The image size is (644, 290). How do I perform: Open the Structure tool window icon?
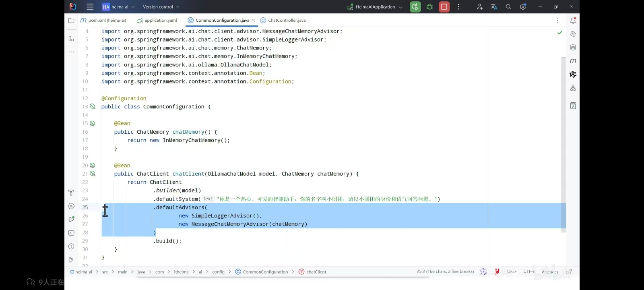coord(71,39)
